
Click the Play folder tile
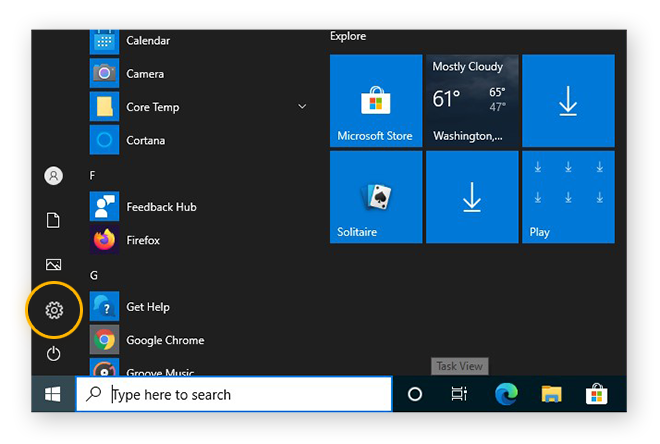[x=568, y=197]
